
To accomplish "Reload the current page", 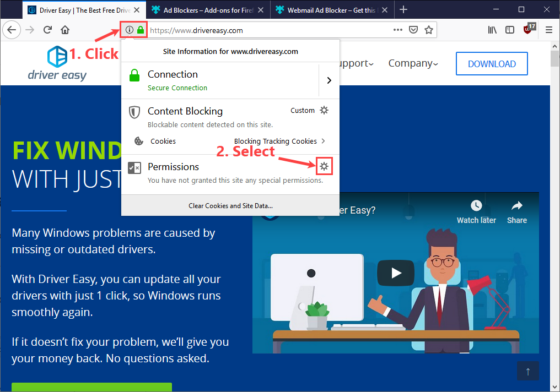I will [49, 30].
